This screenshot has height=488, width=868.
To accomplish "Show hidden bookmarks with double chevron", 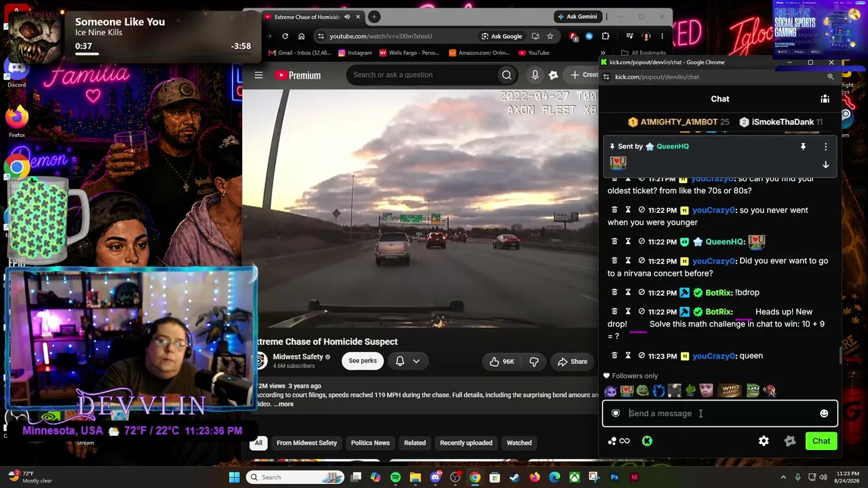I will pyautogui.click(x=603, y=53).
